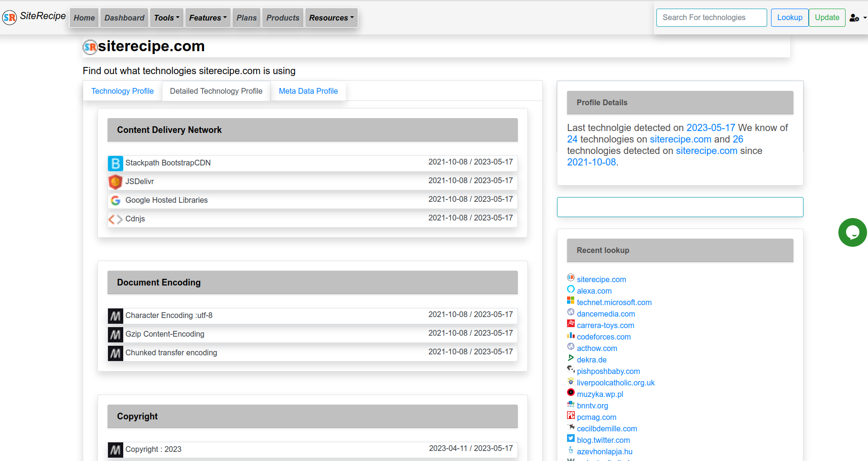Open the siterecipe.com recent lookup link
Viewport: 868px width, 461px height.
[601, 280]
